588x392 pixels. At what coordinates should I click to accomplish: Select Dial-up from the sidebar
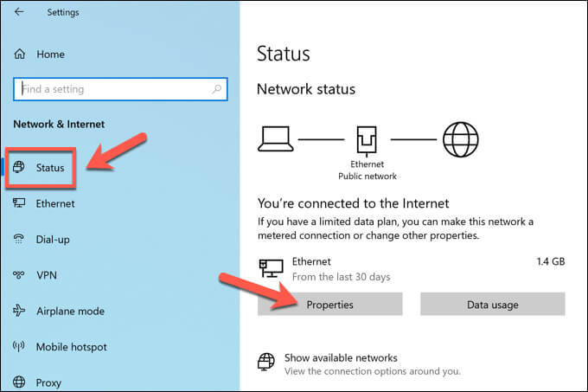click(54, 240)
